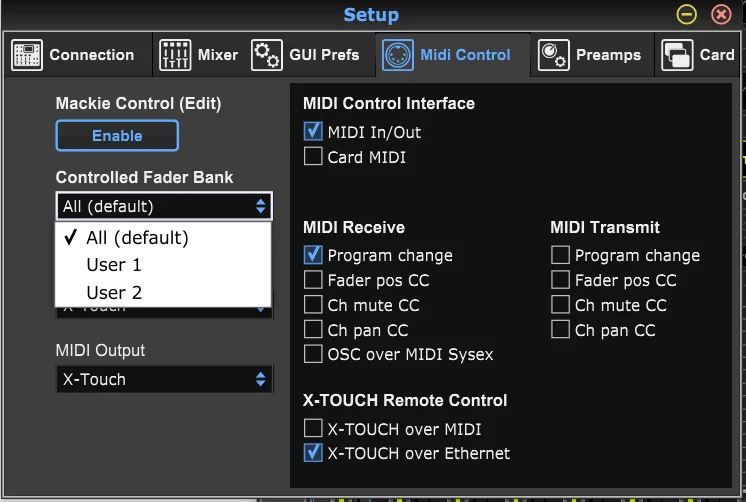Uncheck X-TOUCH over Ethernet
This screenshot has height=502, width=746.
click(313, 453)
